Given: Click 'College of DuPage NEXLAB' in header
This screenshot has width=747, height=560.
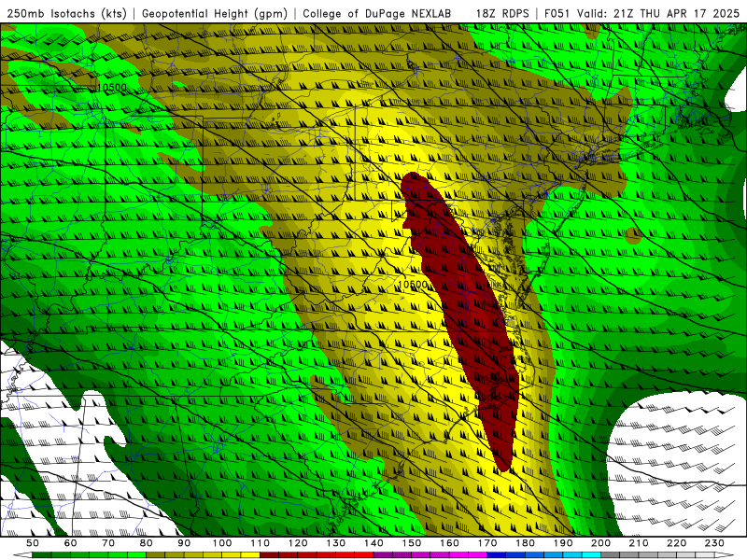Looking at the screenshot, I should click(377, 13).
